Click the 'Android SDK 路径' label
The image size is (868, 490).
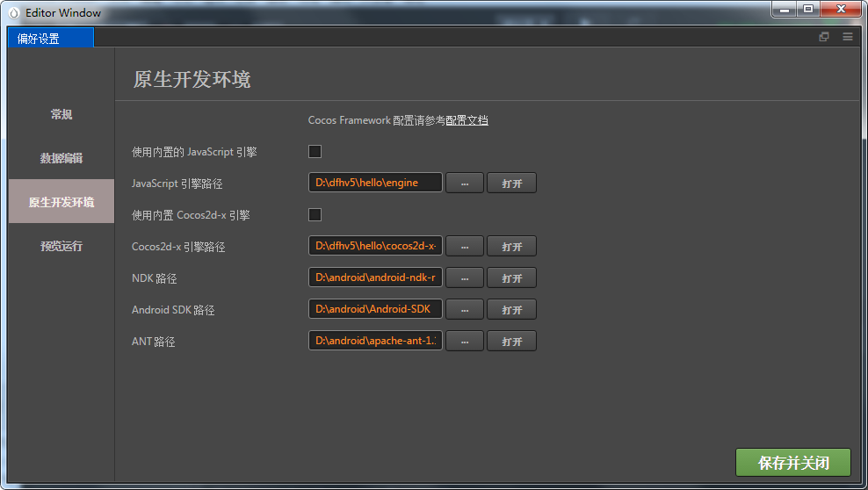tap(173, 310)
